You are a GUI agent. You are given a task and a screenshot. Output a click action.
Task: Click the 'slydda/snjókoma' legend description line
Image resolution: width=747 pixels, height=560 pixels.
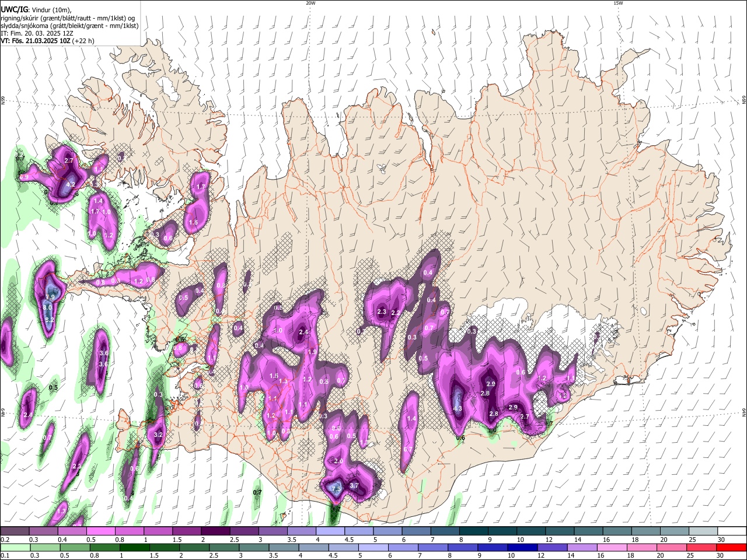[69, 26]
